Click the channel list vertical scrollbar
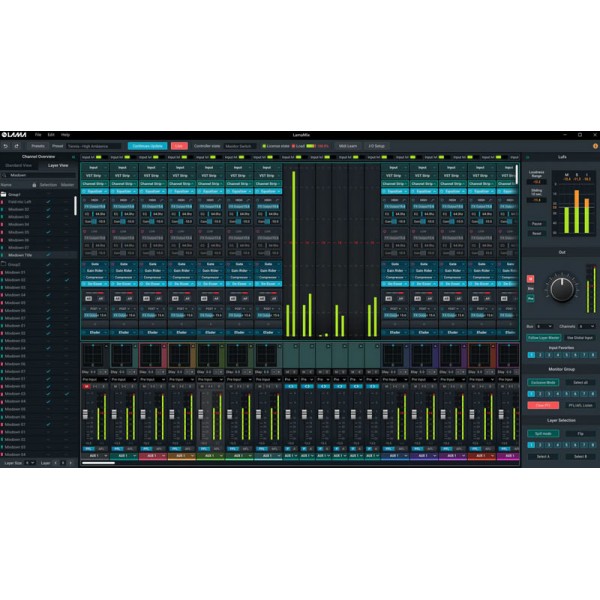Viewport: 600px width, 600px height. (75, 205)
